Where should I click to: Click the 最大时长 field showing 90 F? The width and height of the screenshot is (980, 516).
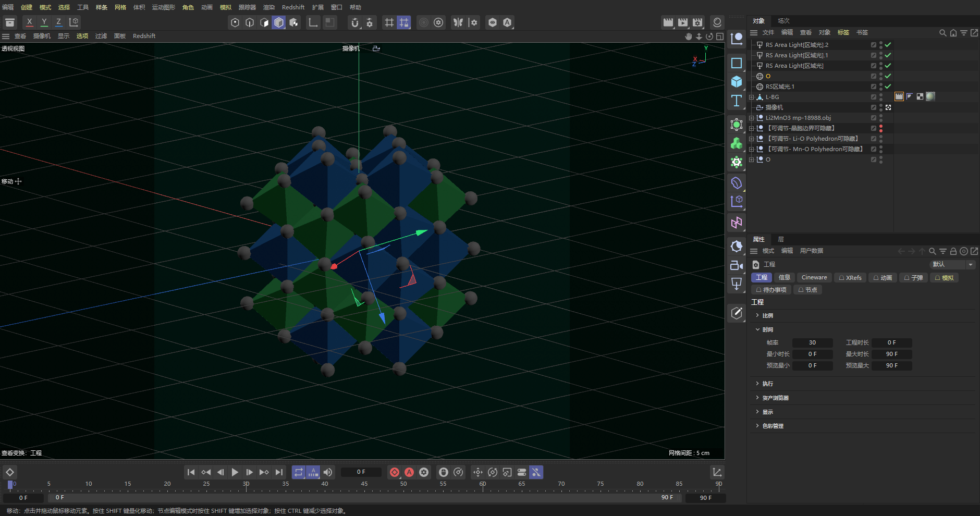click(x=892, y=354)
